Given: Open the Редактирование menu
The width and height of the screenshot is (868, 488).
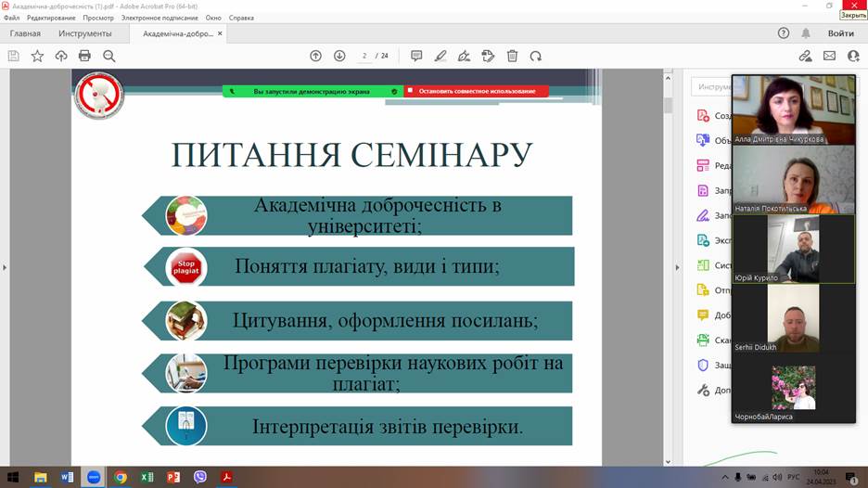Looking at the screenshot, I should (x=51, y=18).
